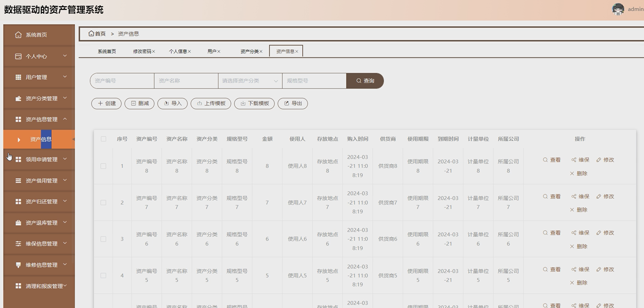
Task: Expand the 个人中心 menu chevron
Action: [x=65, y=56]
